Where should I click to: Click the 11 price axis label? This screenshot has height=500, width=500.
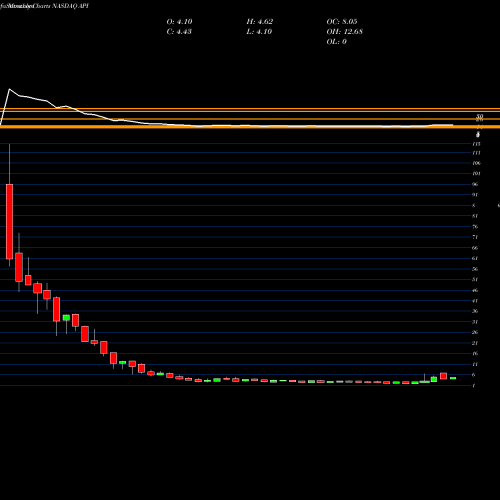[x=475, y=364]
